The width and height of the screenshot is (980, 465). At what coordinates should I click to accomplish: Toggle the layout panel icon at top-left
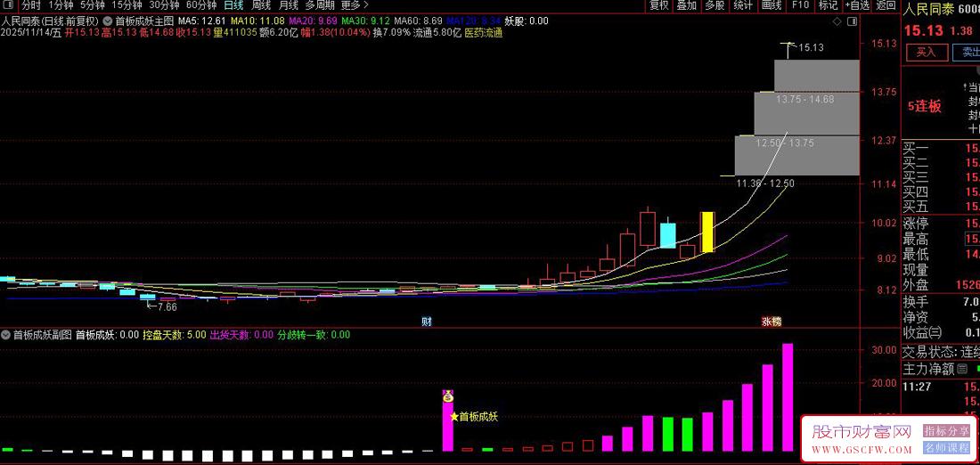coord(8,5)
